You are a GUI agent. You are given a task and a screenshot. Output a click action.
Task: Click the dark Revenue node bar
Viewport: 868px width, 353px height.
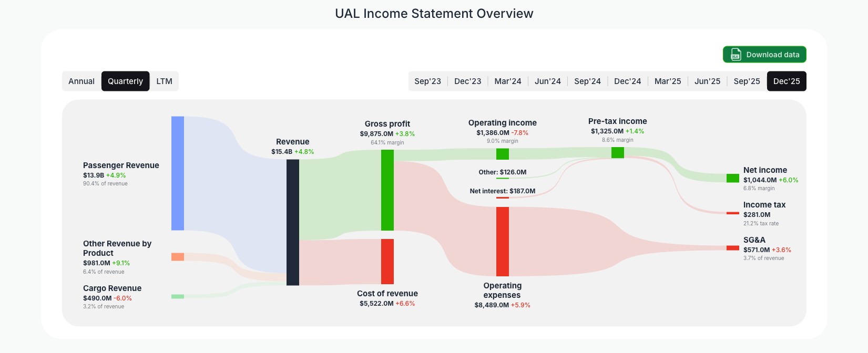point(292,221)
